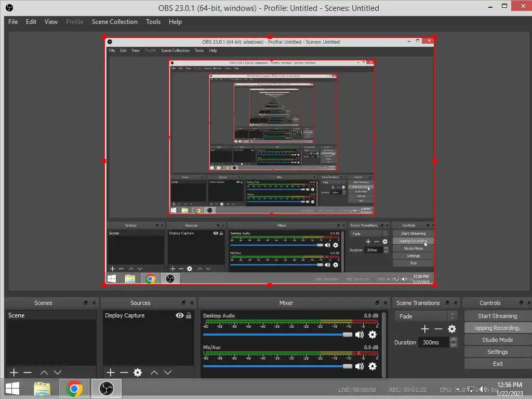This screenshot has width=532, height=399.
Task: Add a scene transition with the plus icon
Action: pyautogui.click(x=425, y=329)
